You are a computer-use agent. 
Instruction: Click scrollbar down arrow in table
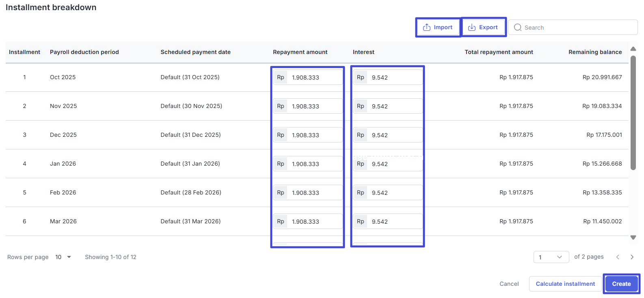tap(633, 238)
